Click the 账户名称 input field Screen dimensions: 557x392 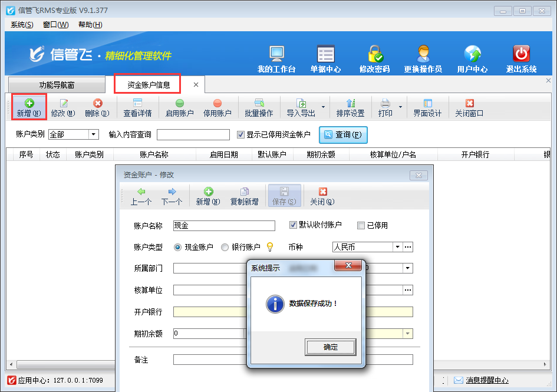[224, 225]
